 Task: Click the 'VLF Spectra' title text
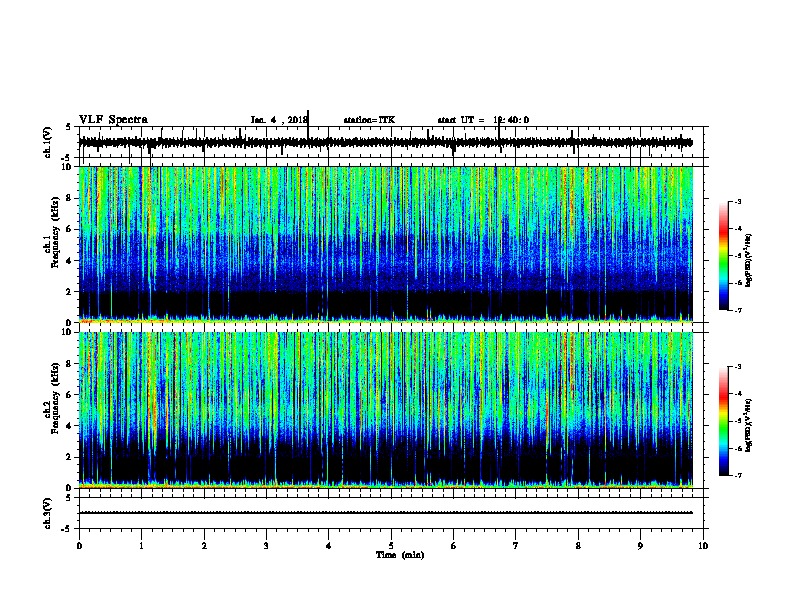coord(113,120)
